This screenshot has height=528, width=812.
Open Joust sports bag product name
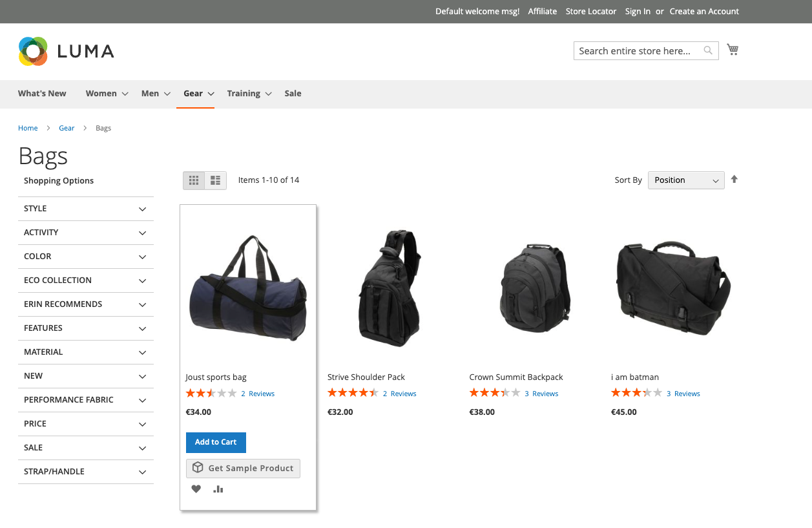tap(216, 377)
